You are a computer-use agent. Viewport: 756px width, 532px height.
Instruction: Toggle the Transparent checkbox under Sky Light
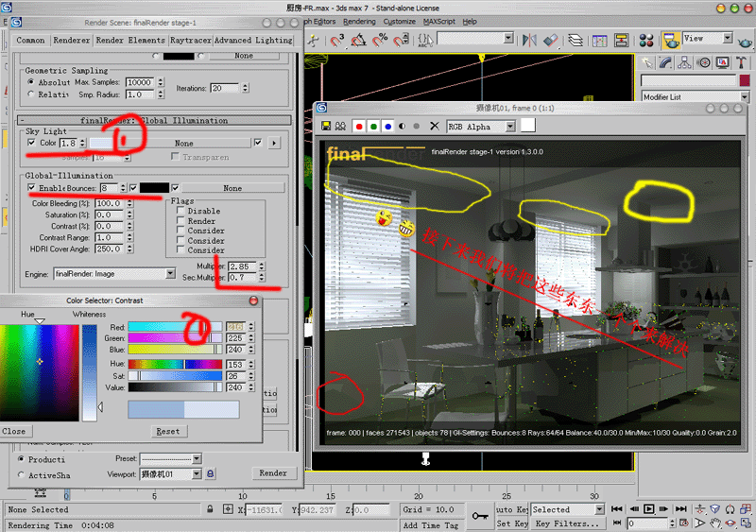point(175,156)
